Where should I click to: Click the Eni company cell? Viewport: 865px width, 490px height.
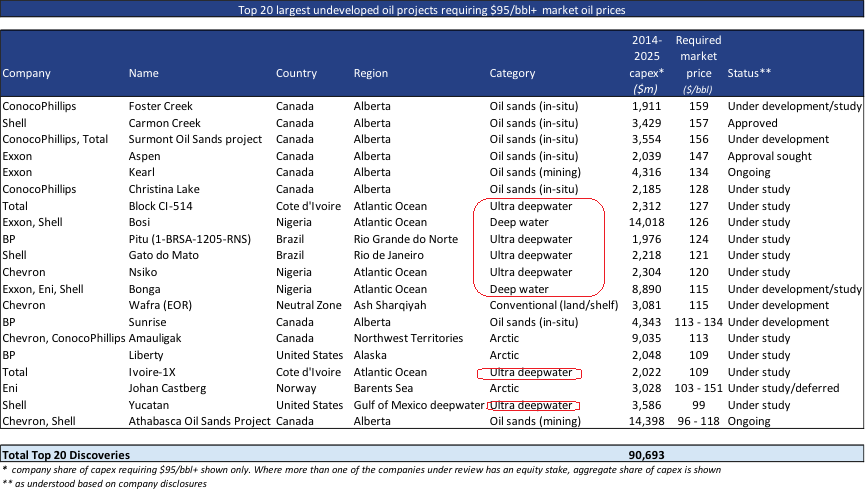[x=10, y=388]
